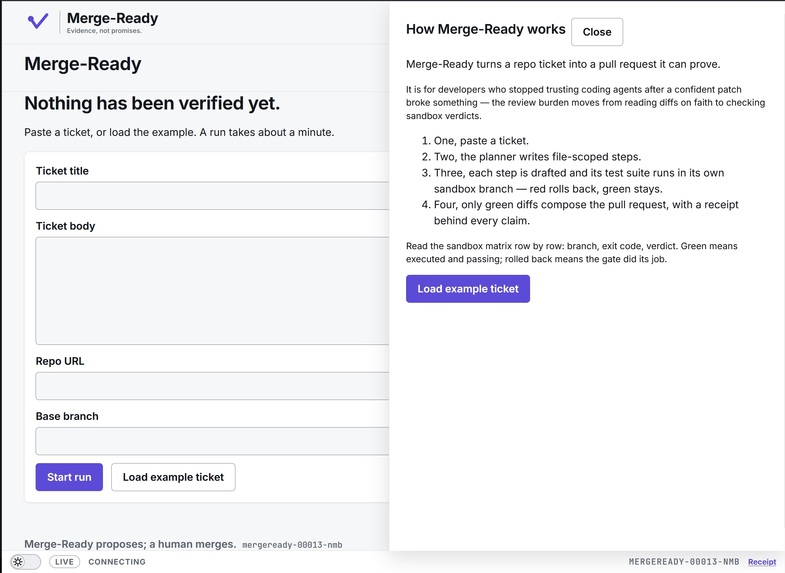
Task: Click the Ticket body label
Action: 65,226
